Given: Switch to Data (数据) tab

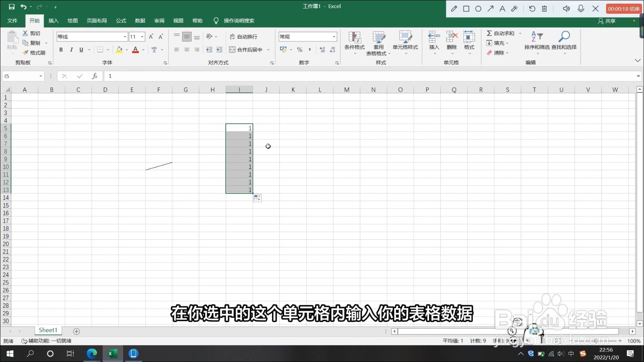Looking at the screenshot, I should pos(140,21).
